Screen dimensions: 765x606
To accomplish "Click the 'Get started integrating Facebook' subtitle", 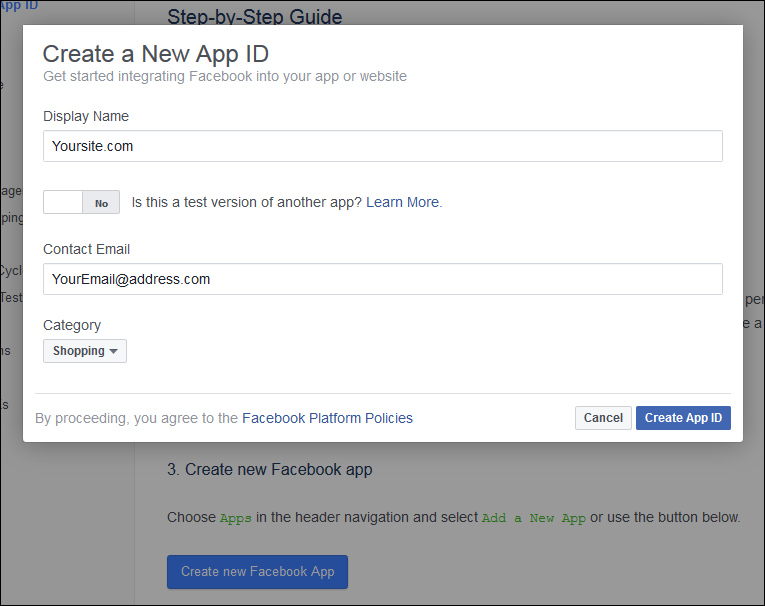I will point(225,76).
